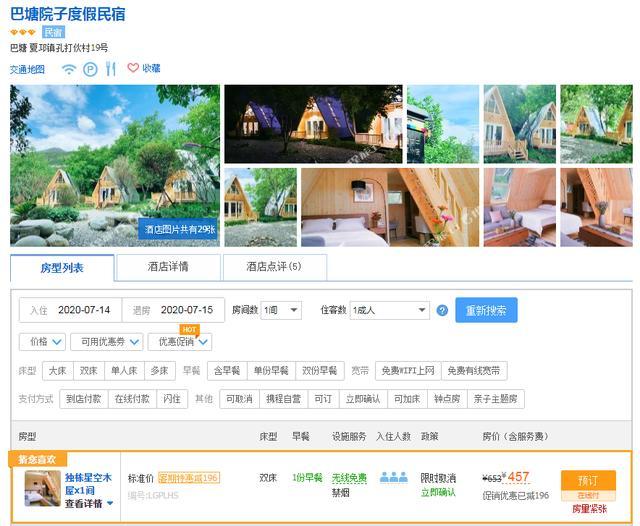This screenshot has height=526, width=640.
Task: Open the bedroom with staircase photo
Action: coord(390,207)
